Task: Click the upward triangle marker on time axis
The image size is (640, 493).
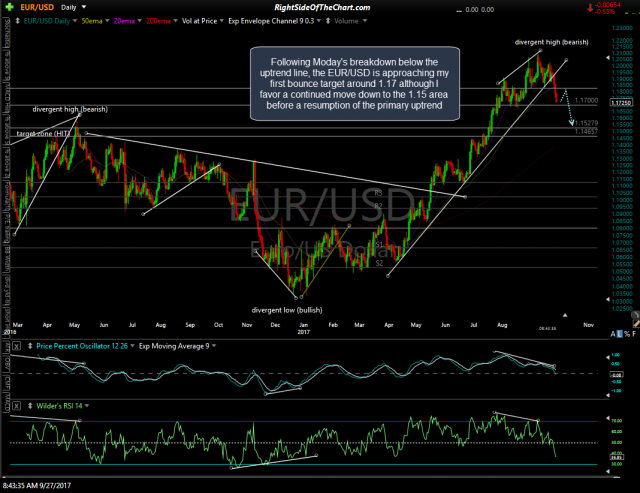Action: tap(565, 315)
